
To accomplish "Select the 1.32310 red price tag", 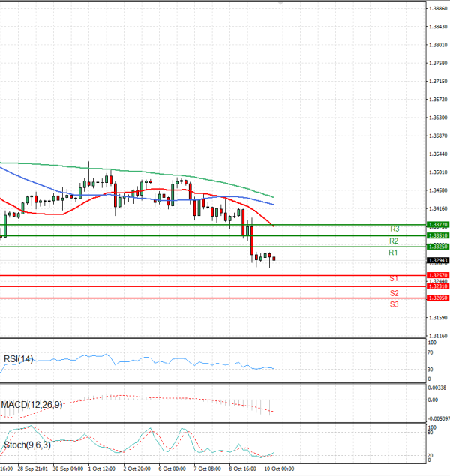I will coord(437,286).
